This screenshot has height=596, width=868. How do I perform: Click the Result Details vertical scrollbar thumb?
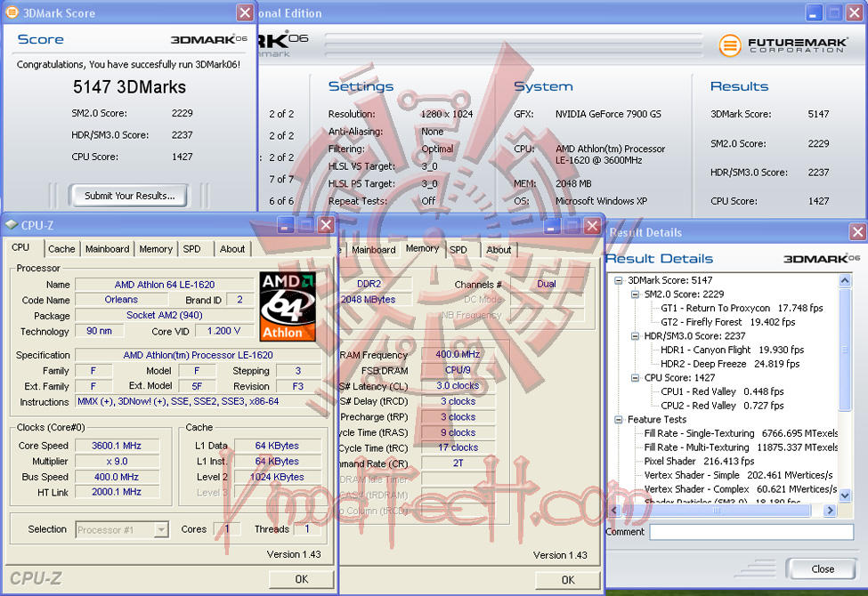click(845, 350)
